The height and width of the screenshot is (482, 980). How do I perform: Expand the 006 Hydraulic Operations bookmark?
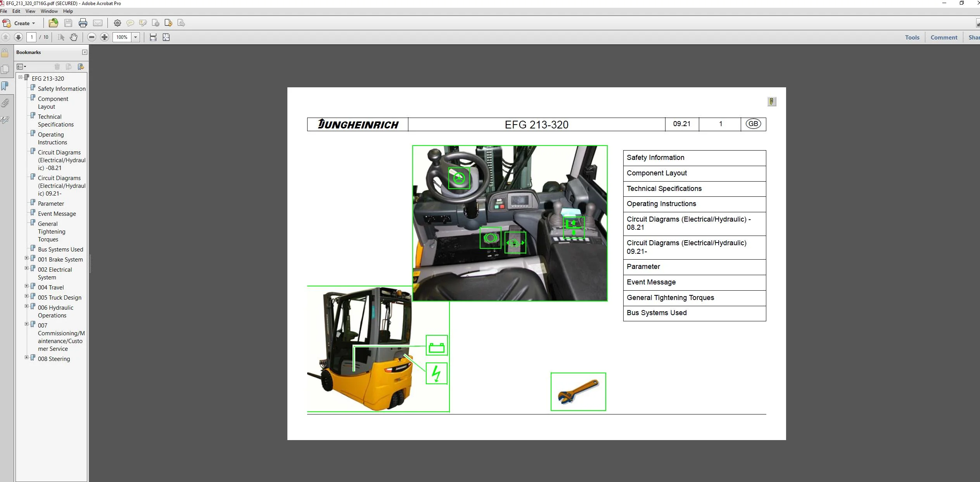(x=27, y=306)
